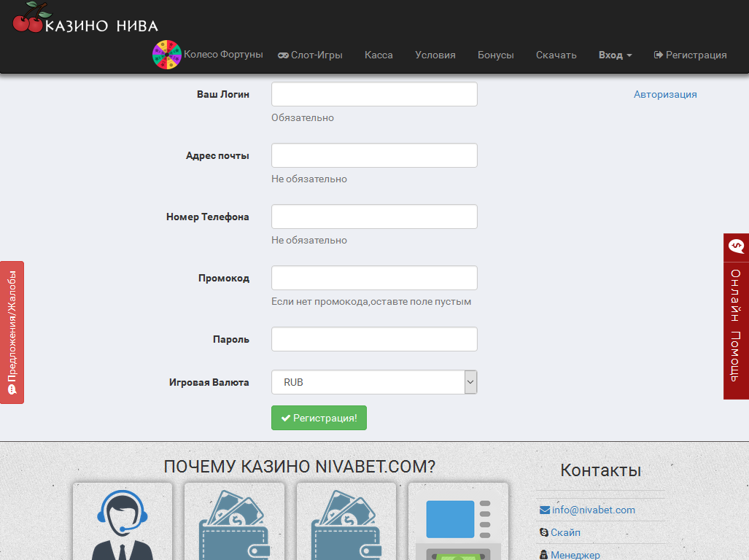Image resolution: width=749 pixels, height=560 pixels.
Task: Click the Промокод input field
Action: [374, 278]
